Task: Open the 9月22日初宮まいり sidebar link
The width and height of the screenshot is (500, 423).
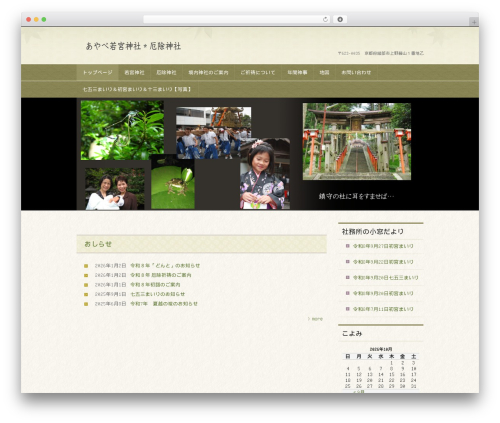Action: 383,262
